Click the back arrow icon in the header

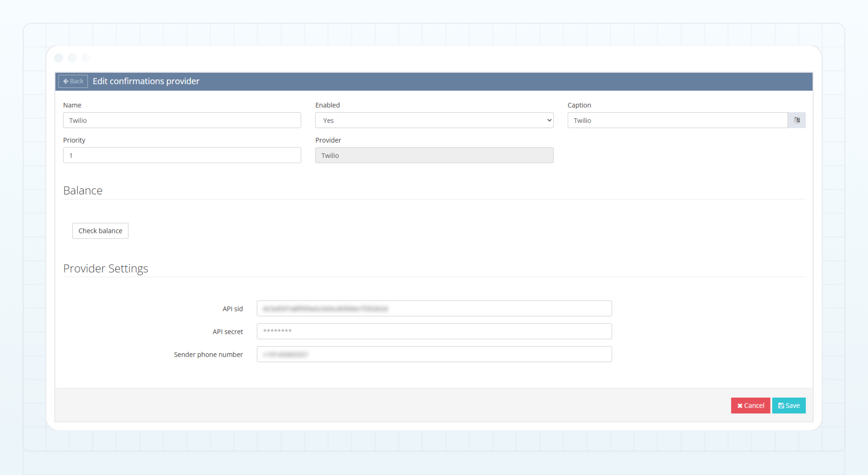point(66,81)
